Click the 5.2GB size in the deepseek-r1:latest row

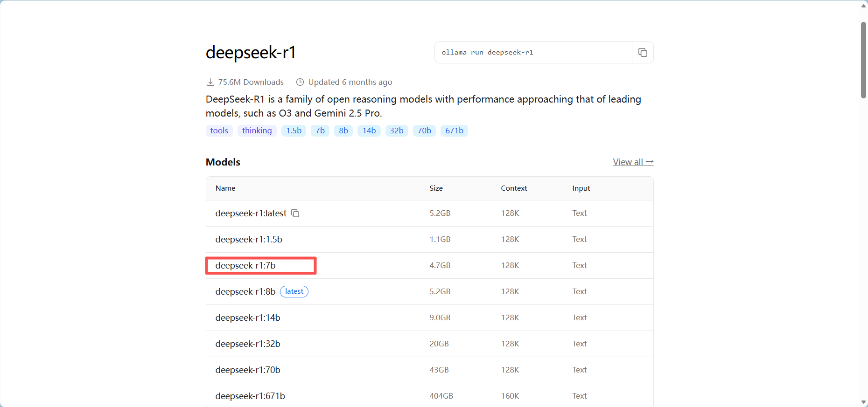(440, 213)
